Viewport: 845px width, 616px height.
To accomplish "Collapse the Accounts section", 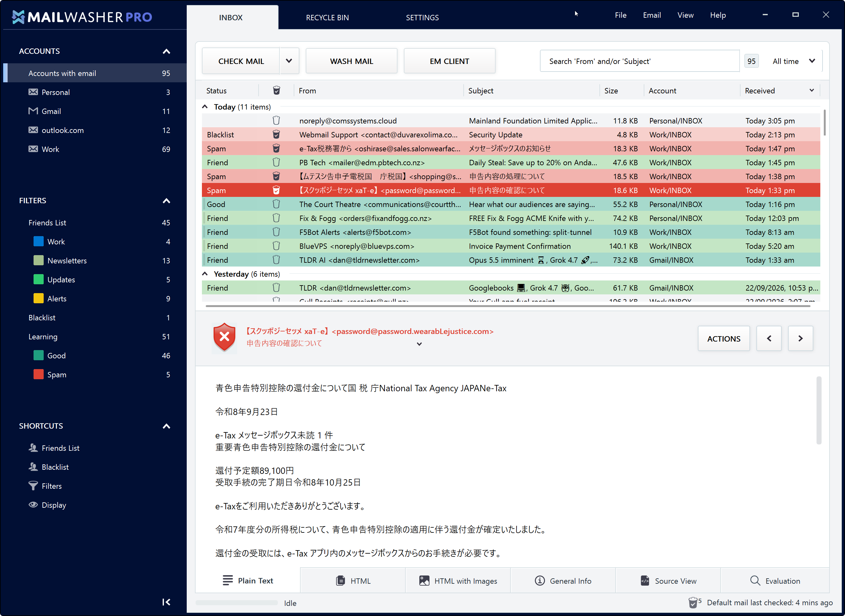I will pos(166,51).
